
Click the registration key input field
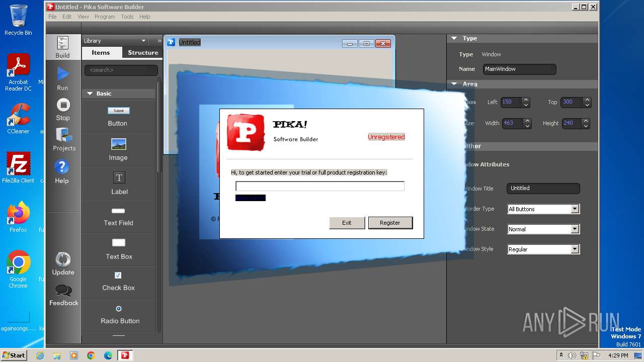[320, 186]
